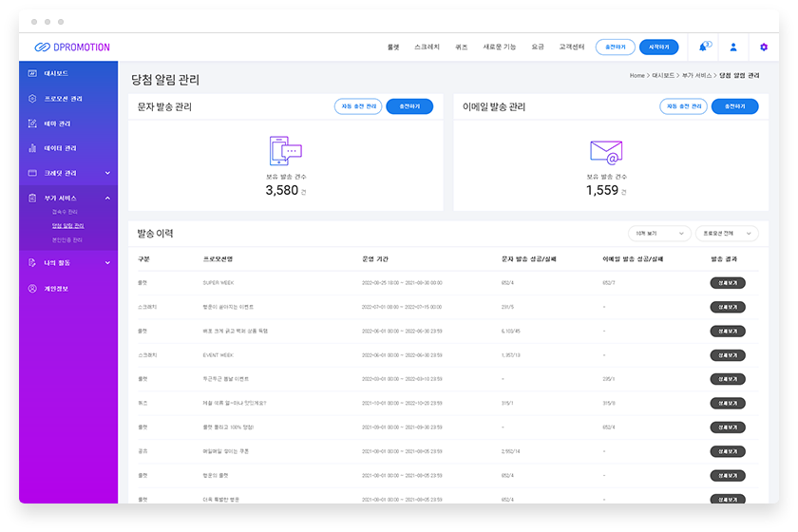The height and width of the screenshot is (532, 798).
Task: Click the 크레딧 관리 card icon
Action: pos(32,173)
